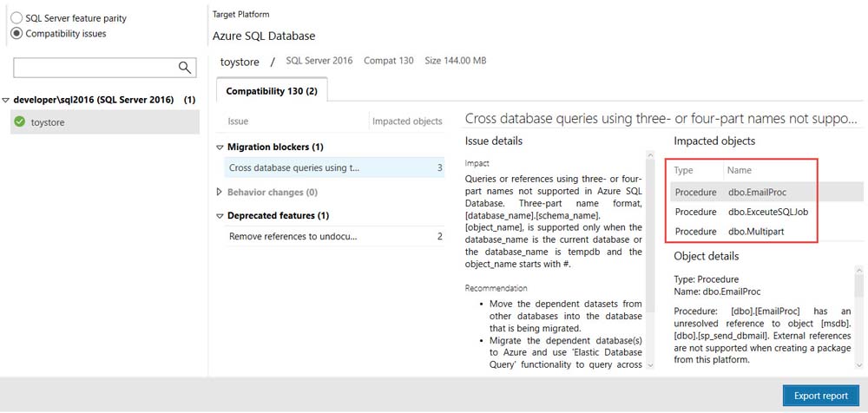Select the toystore database in the tree
The width and height of the screenshot is (868, 413).
click(48, 122)
